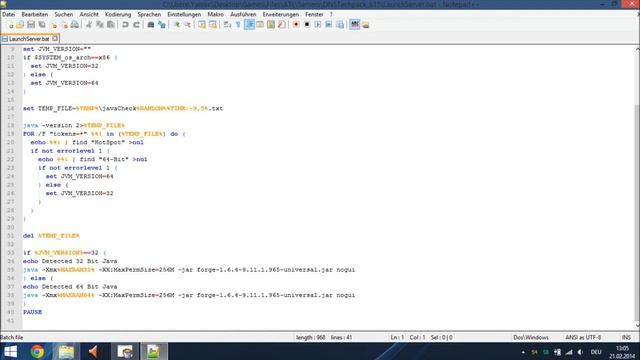640x360 pixels.
Task: Toggle synchronized vertical scrolling icon
Action: tap(202, 25)
